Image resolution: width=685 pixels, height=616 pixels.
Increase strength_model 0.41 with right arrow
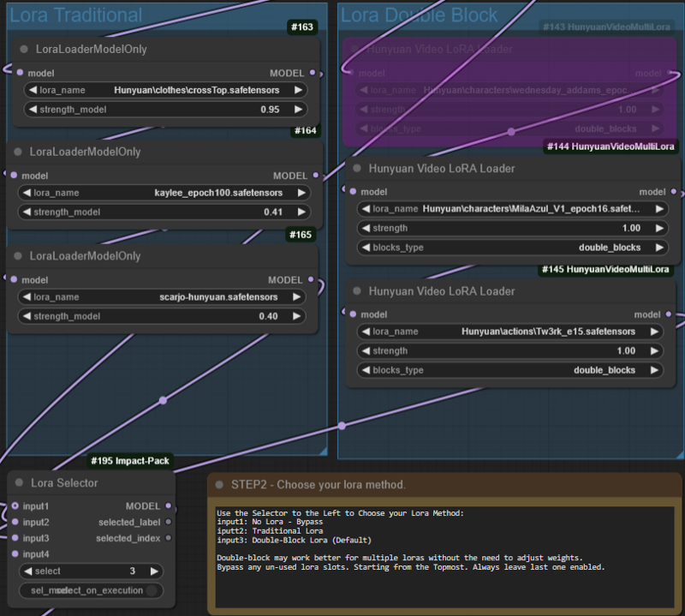click(301, 212)
